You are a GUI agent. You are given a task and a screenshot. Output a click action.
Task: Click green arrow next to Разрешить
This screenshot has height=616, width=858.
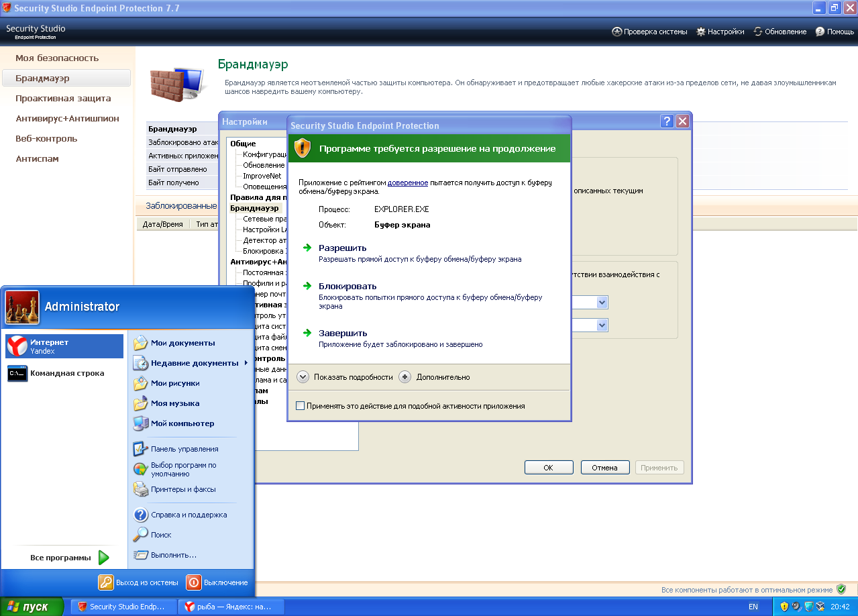pos(307,248)
